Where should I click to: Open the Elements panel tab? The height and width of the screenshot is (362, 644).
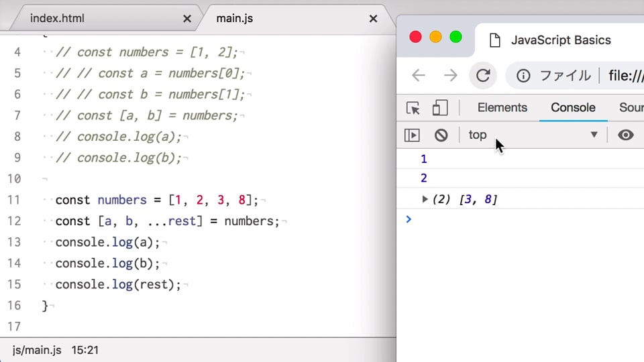tap(502, 107)
